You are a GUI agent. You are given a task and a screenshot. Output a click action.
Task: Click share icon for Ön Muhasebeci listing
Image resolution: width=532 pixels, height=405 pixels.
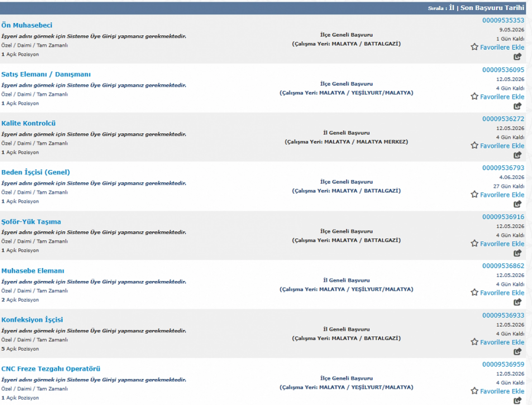click(x=517, y=57)
